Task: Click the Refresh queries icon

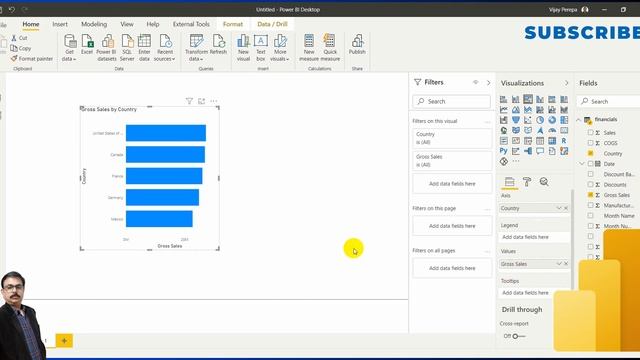Action: [x=218, y=44]
